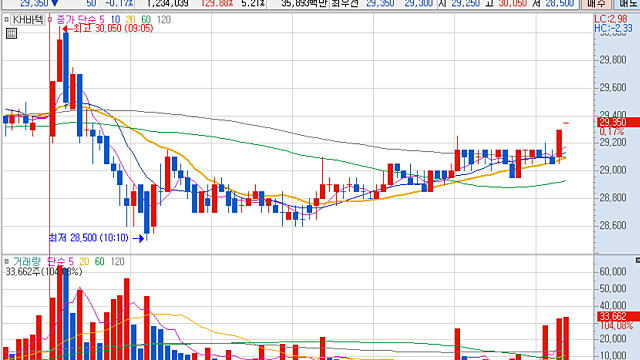Click the 60,000 volume axis label

[613, 272]
